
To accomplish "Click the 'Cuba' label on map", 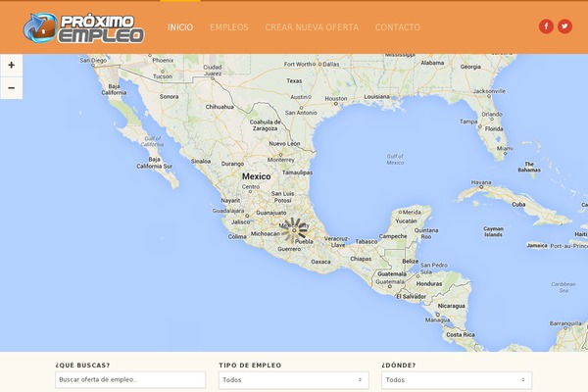I will point(518,205).
